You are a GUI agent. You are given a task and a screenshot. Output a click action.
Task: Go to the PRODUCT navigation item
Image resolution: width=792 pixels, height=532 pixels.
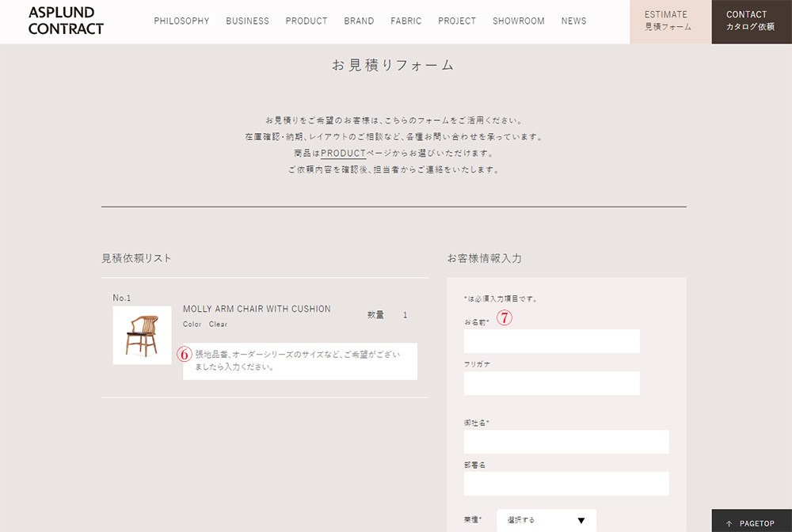[307, 21]
